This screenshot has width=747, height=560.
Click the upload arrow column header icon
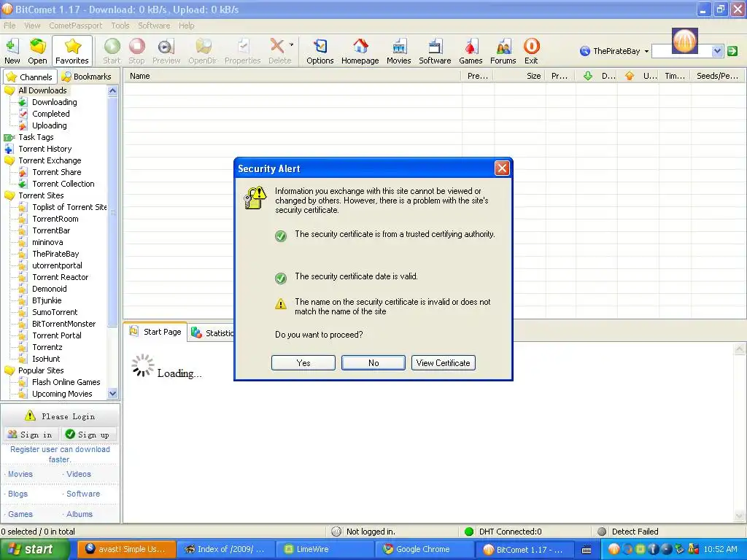click(630, 76)
